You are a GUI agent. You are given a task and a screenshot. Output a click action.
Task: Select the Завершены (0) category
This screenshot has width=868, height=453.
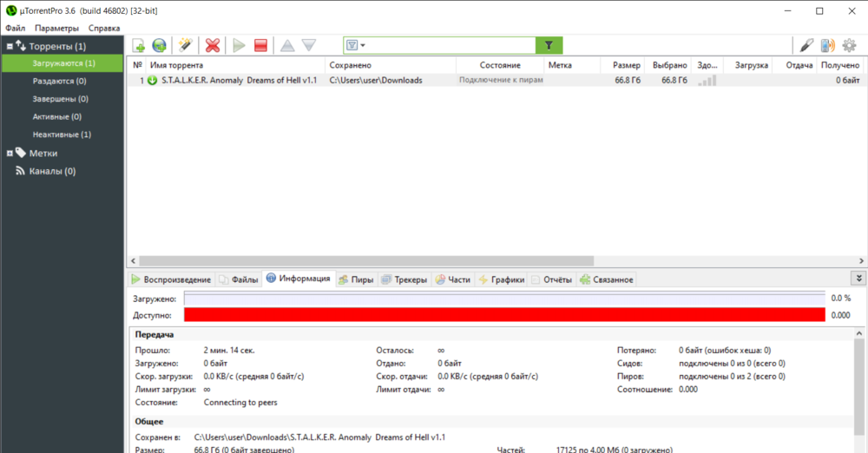pos(61,99)
